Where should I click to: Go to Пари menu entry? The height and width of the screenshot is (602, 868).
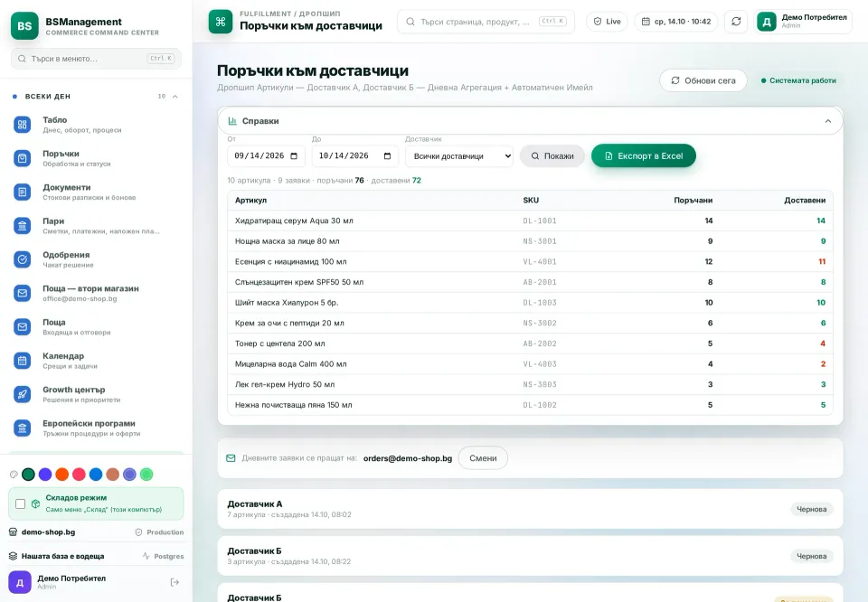coord(97,226)
